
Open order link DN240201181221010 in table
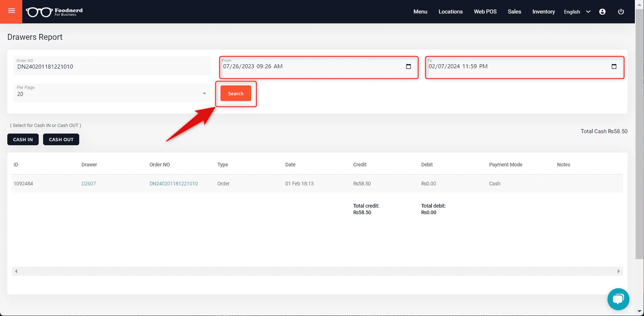173,184
